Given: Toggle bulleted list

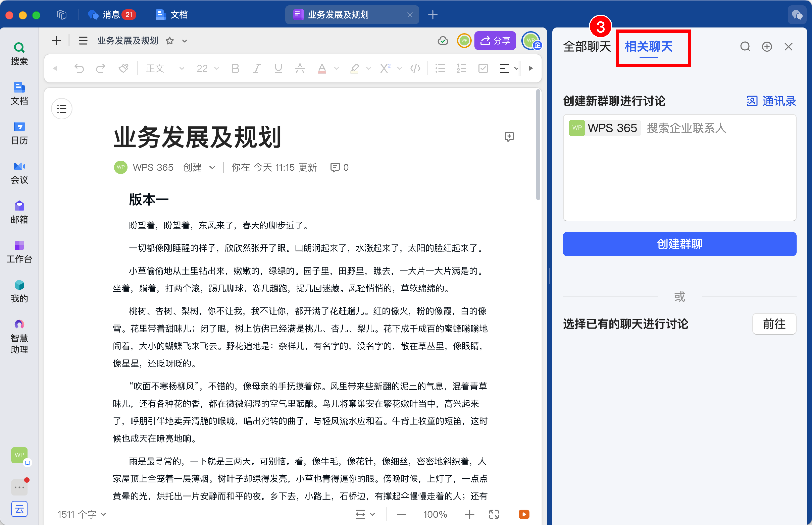Looking at the screenshot, I should click(x=440, y=69).
